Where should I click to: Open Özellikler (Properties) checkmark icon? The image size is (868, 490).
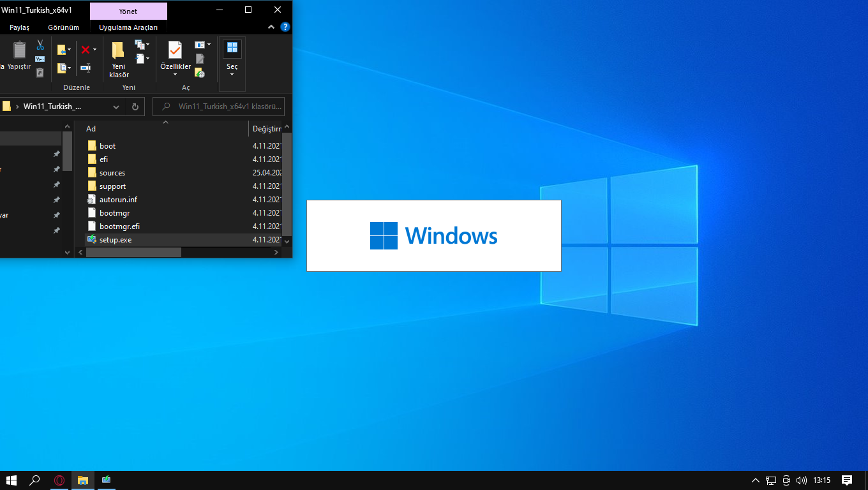(175, 50)
